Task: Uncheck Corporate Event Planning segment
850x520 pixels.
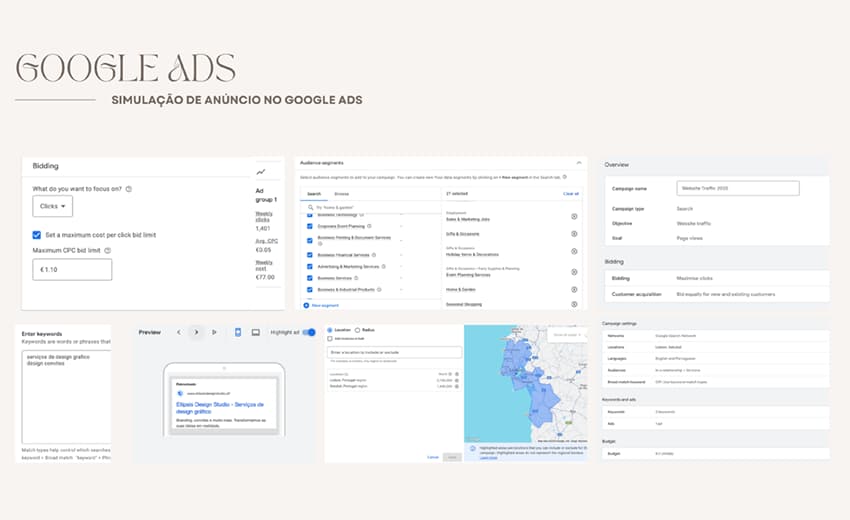Action: 310,226
